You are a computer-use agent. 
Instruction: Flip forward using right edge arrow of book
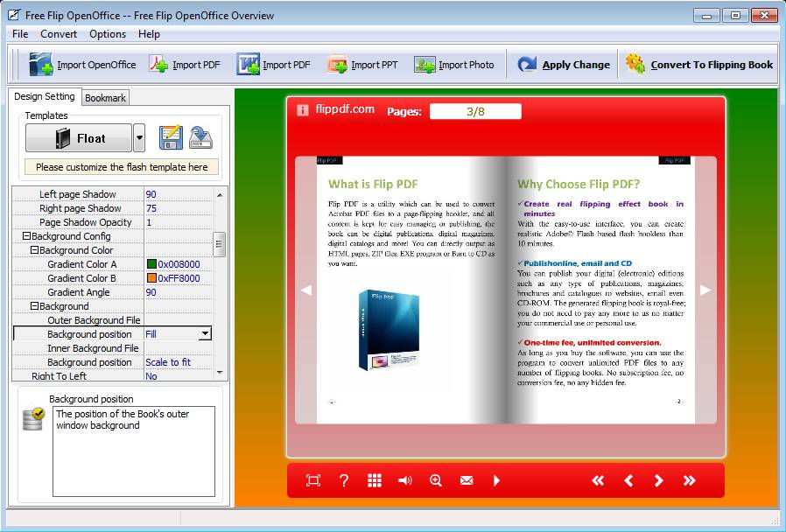click(x=705, y=290)
